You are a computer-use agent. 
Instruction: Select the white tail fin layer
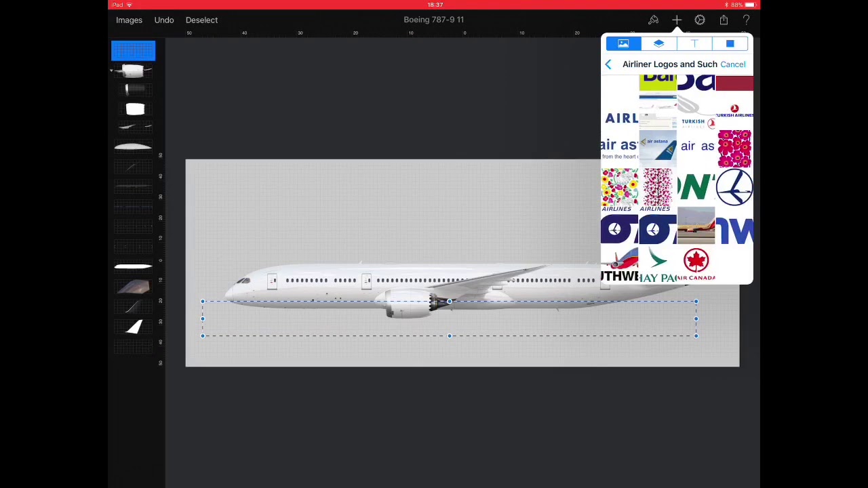pos(134,327)
